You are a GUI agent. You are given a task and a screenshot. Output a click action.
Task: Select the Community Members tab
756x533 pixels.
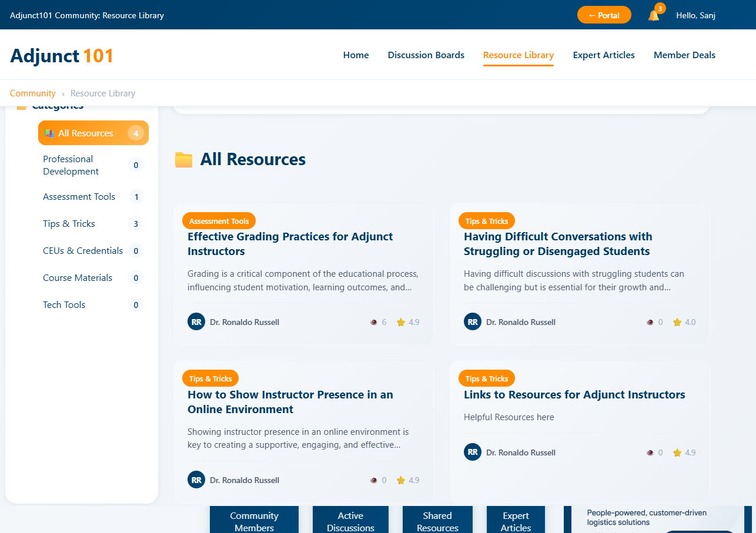pyautogui.click(x=254, y=519)
